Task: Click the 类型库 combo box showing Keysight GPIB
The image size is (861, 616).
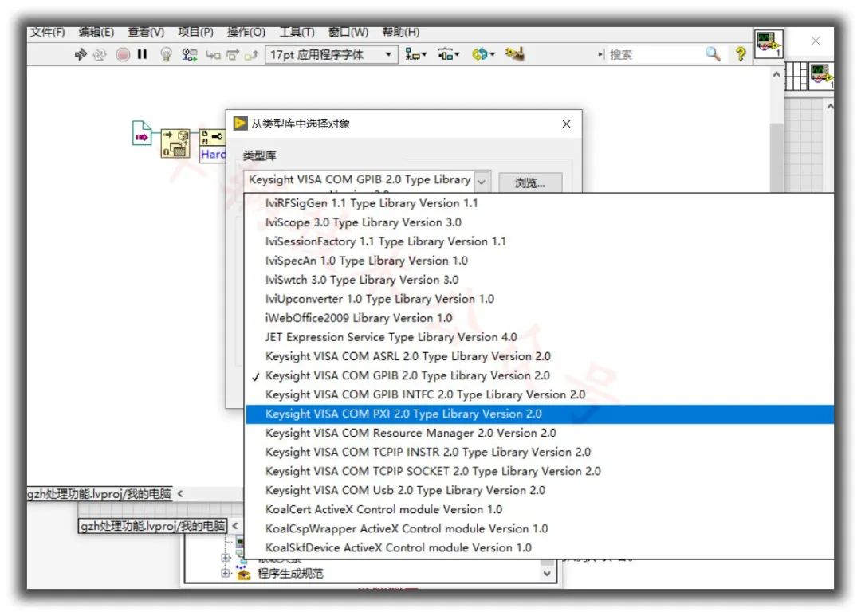Action: pos(367,181)
